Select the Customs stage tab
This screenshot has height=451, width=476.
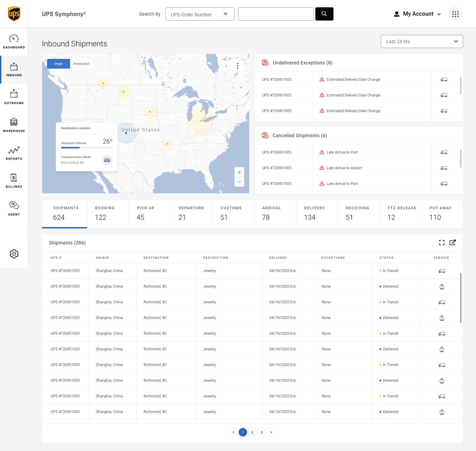pos(233,214)
